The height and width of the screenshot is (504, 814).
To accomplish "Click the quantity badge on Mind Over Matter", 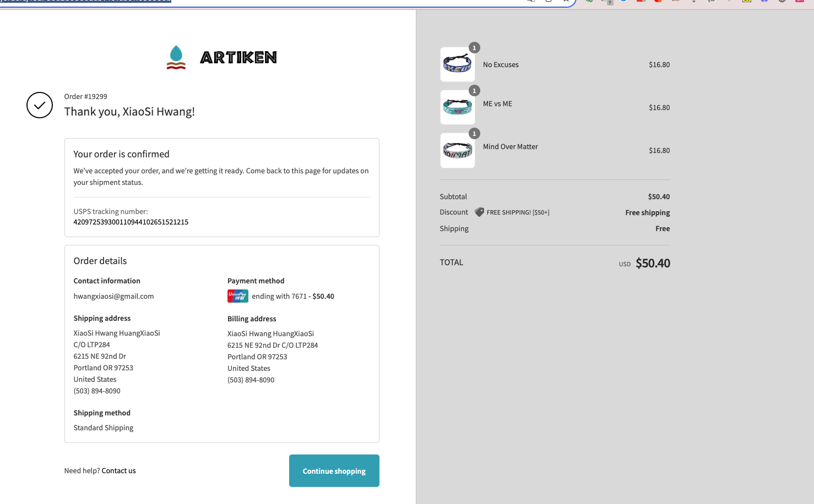I will [474, 134].
